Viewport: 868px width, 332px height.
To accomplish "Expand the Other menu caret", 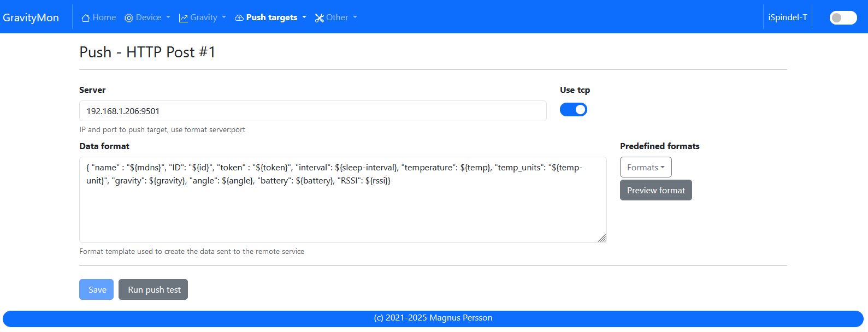I will click(355, 17).
